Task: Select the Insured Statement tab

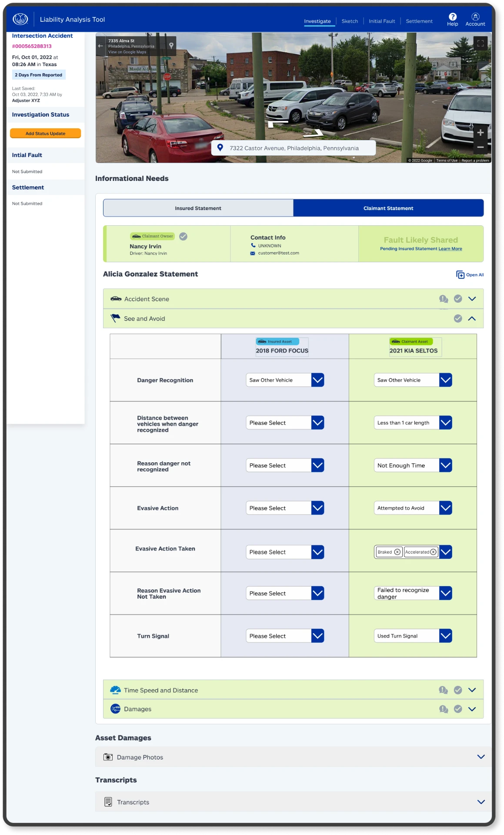Action: 198,208
